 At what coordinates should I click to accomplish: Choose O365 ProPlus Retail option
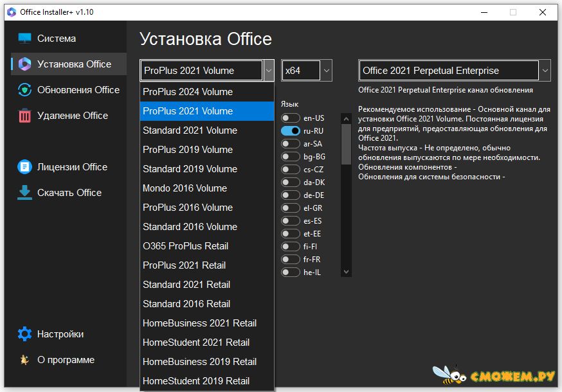pos(207,246)
